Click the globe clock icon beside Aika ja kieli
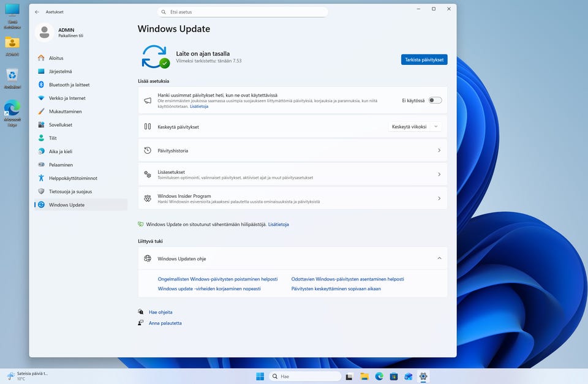This screenshot has height=384, width=588. [x=41, y=151]
